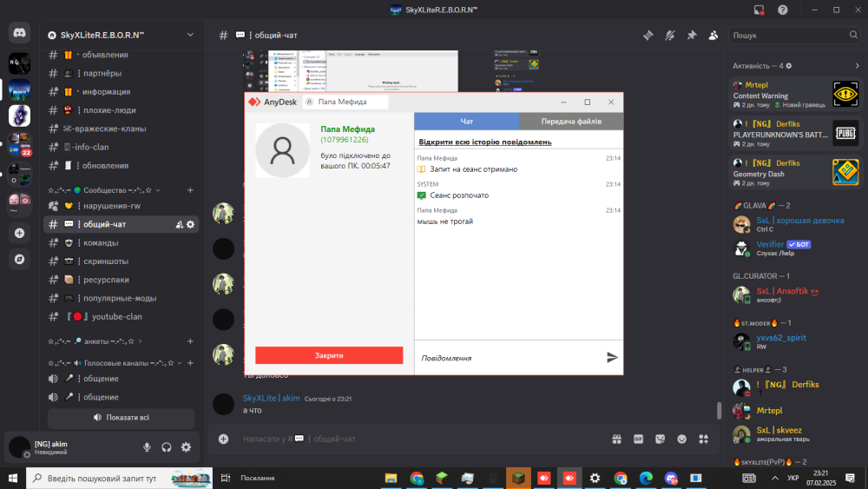Click the red Закрити button in AnyDesk

click(329, 355)
